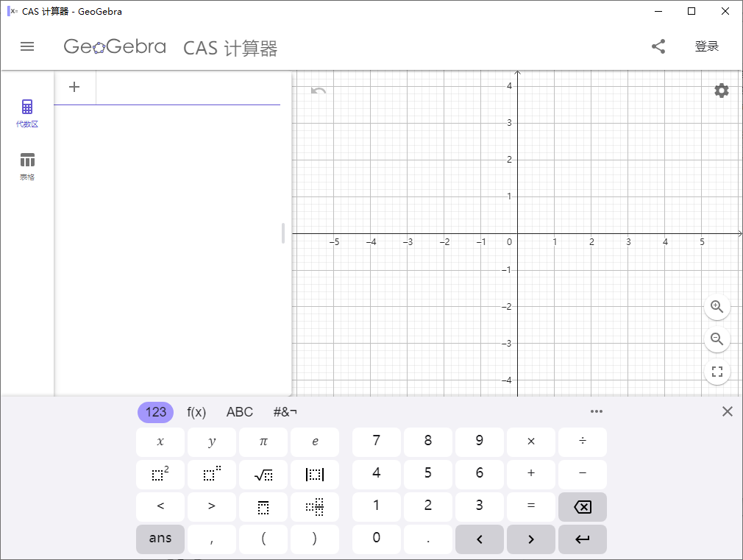The width and height of the screenshot is (743, 560).
Task: Click the undo arrow above the graph
Action: click(317, 90)
